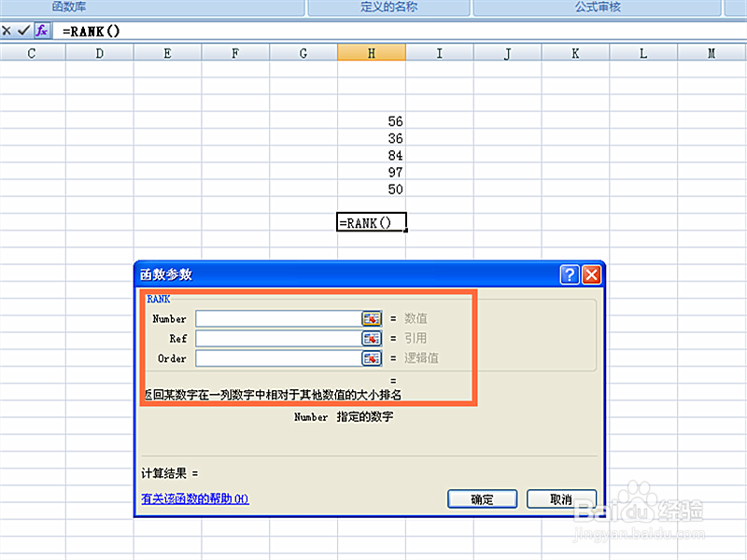Click the 定义的名称 ribbon group label
Screen dimensions: 747x560
(x=388, y=7)
